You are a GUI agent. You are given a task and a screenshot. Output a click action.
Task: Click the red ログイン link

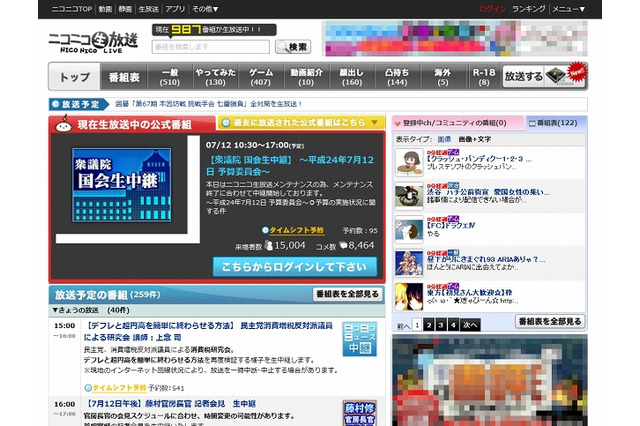point(492,9)
